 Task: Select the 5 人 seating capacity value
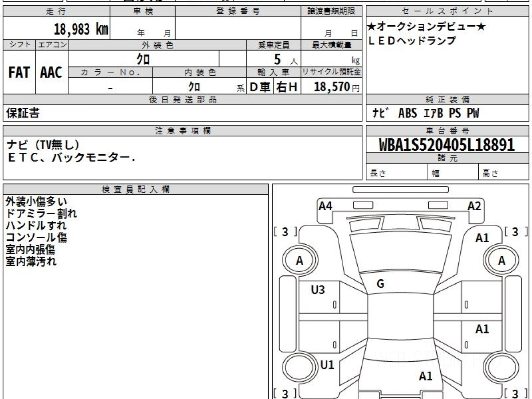[286, 59]
